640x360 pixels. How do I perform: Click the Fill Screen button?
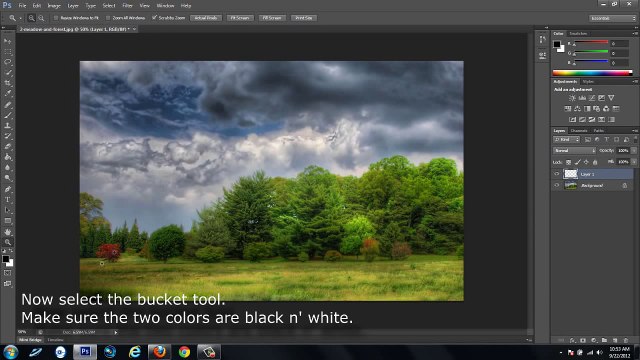[x=272, y=18]
